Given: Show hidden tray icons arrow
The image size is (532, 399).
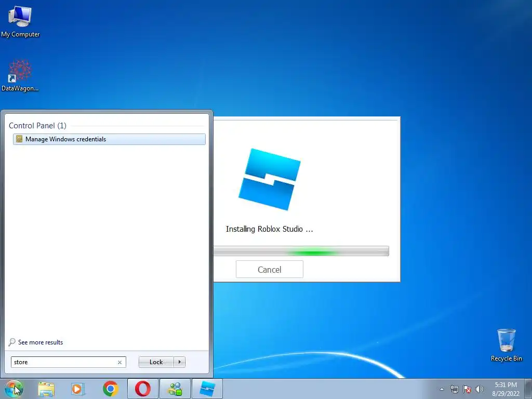Looking at the screenshot, I should point(442,389).
